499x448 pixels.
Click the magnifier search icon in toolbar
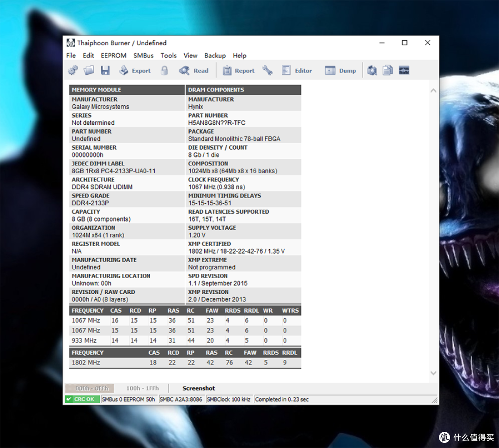(x=371, y=70)
